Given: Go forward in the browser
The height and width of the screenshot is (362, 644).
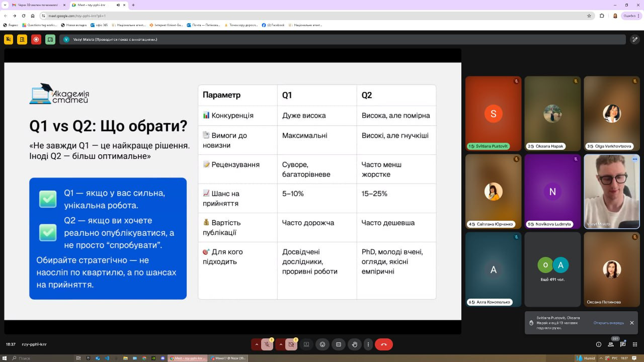Looking at the screenshot, I should pyautogui.click(x=15, y=16).
